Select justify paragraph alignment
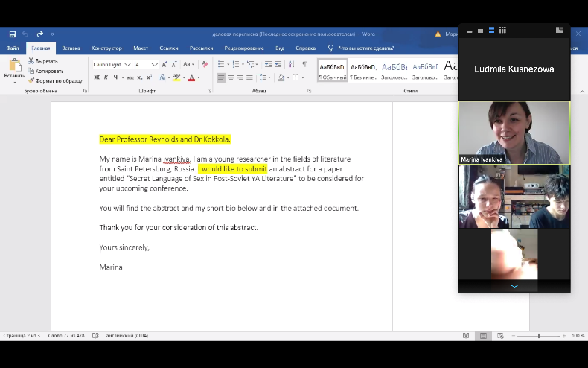The width and height of the screenshot is (588, 368). (249, 77)
